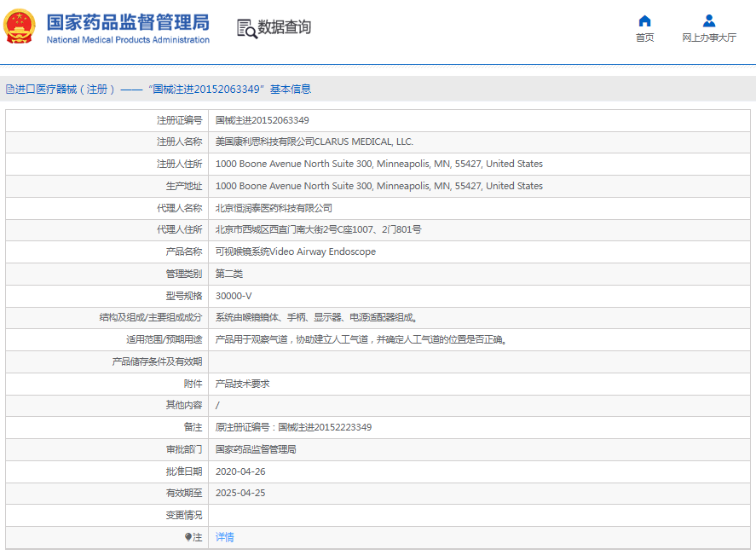This screenshot has height=555, width=756.
Task: Open the 详情 link in the notes row
Action: pos(225,538)
